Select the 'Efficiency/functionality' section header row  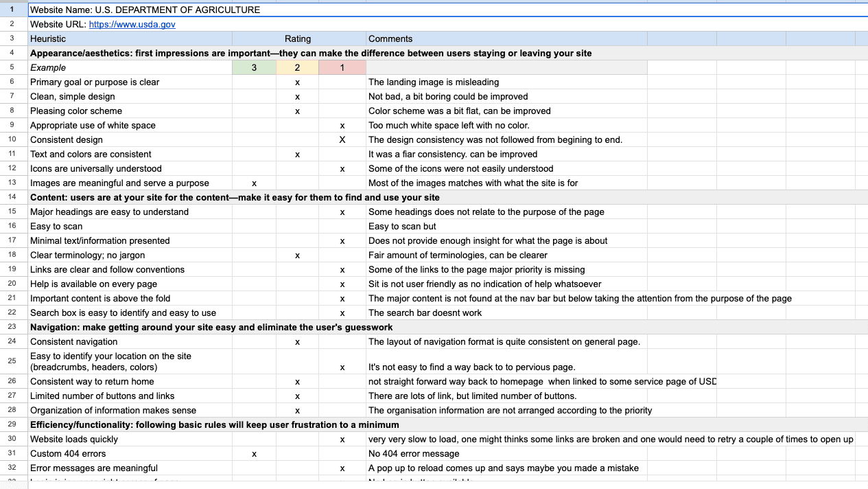447,424
